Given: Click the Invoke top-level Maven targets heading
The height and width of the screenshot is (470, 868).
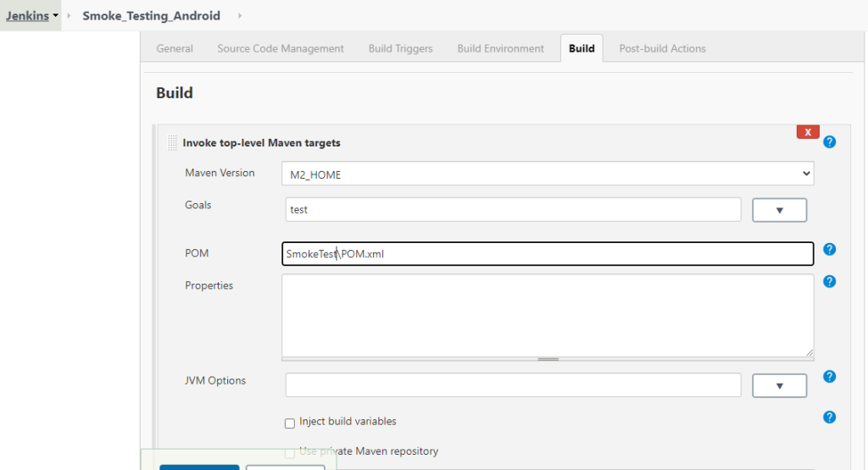Looking at the screenshot, I should (x=261, y=142).
